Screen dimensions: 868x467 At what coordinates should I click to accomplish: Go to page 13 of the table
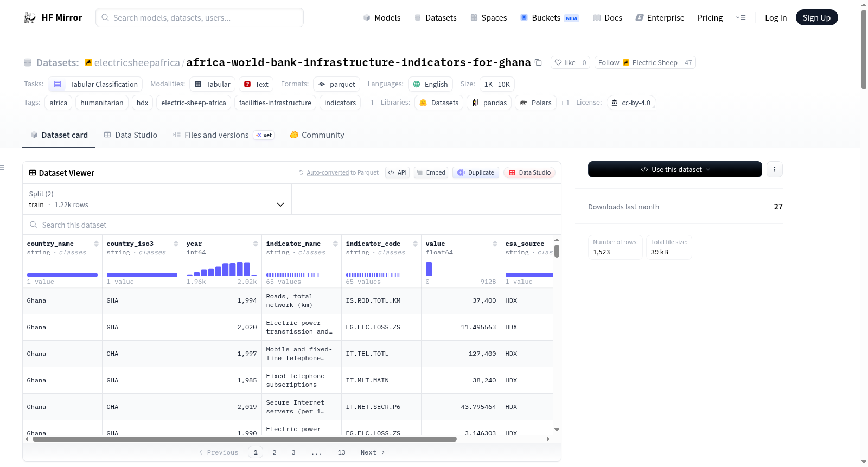click(x=341, y=452)
